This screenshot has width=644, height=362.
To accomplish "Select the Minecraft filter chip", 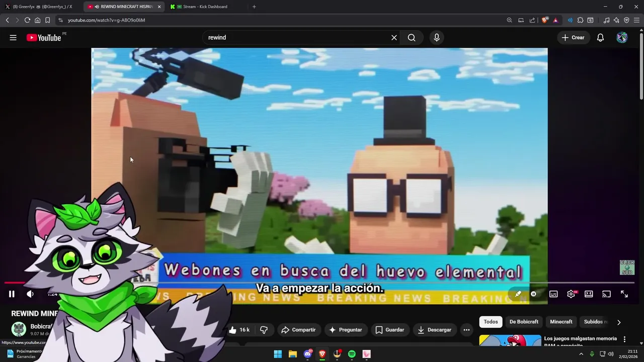I will tap(561, 322).
